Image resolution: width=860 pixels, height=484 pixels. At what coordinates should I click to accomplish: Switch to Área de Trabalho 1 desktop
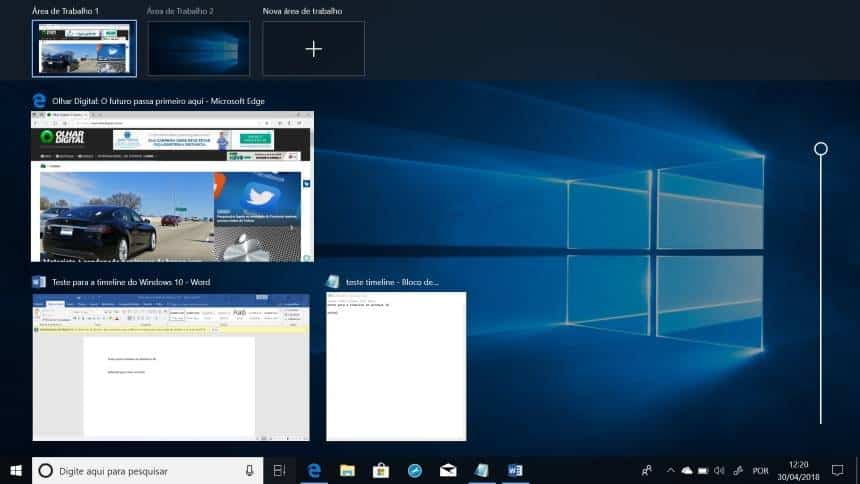pyautogui.click(x=84, y=48)
